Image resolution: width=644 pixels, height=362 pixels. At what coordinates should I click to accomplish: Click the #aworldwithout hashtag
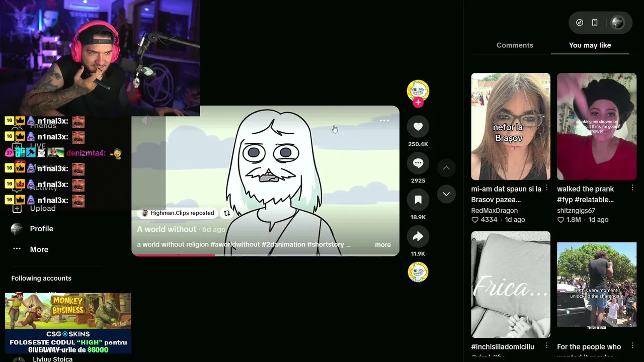click(235, 244)
